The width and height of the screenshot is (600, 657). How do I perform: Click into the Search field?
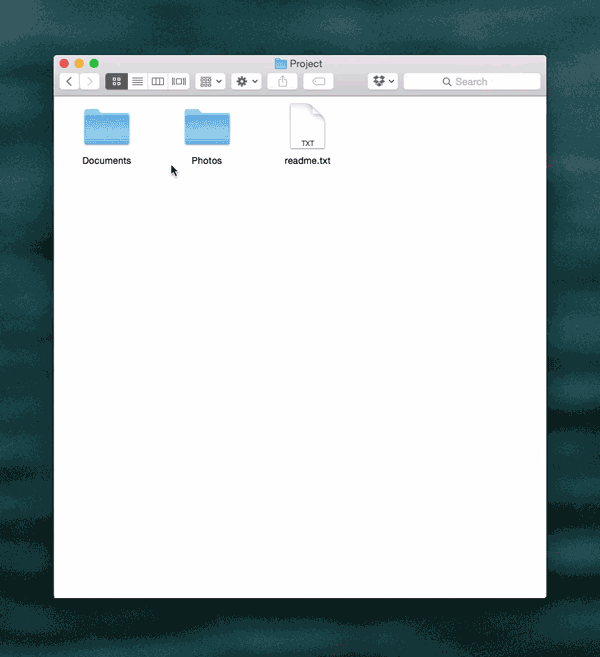472,81
